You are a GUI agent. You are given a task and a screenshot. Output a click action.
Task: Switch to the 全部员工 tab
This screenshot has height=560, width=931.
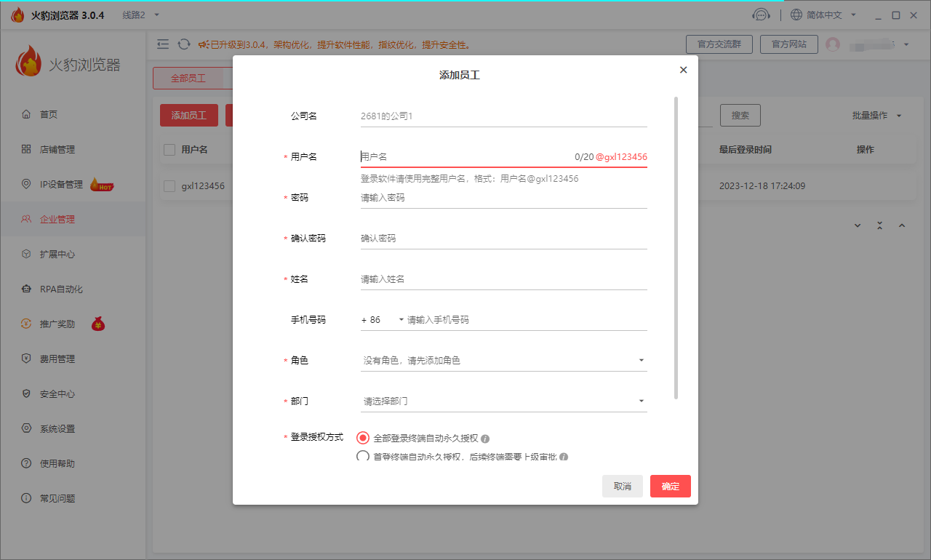coord(188,79)
